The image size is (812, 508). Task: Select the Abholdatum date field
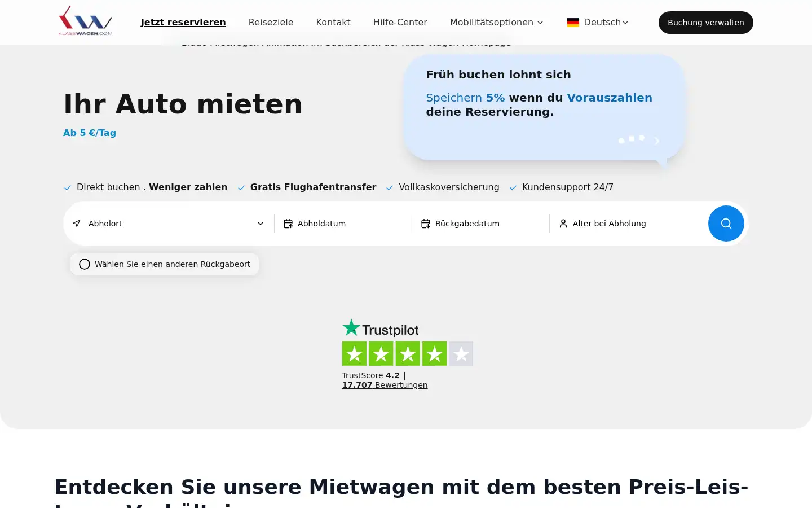(x=343, y=224)
